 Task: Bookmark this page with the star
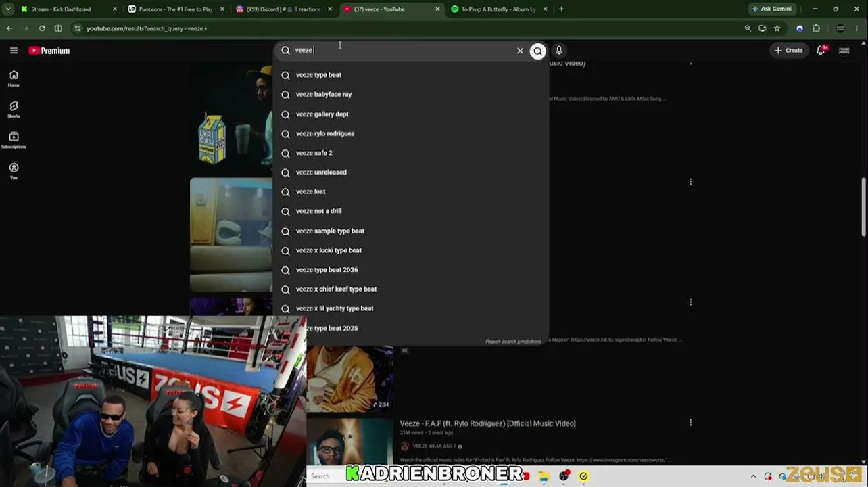[777, 28]
